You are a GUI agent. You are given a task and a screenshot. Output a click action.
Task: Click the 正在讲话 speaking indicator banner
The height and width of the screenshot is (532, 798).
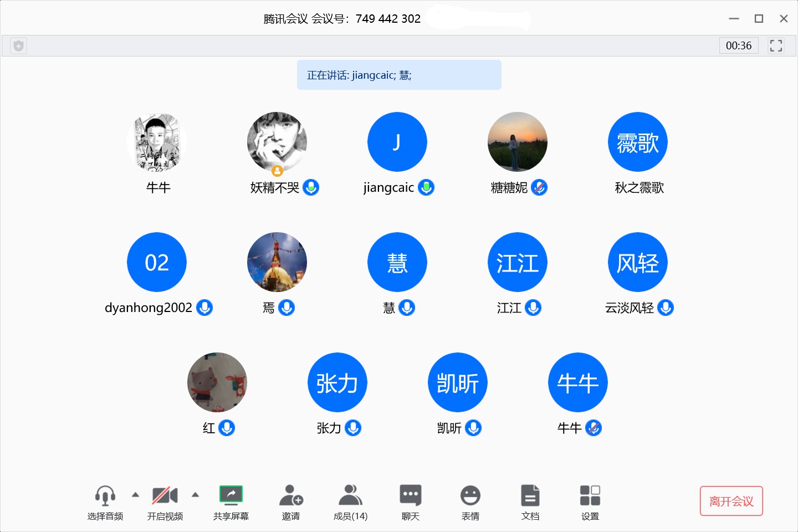(x=399, y=75)
